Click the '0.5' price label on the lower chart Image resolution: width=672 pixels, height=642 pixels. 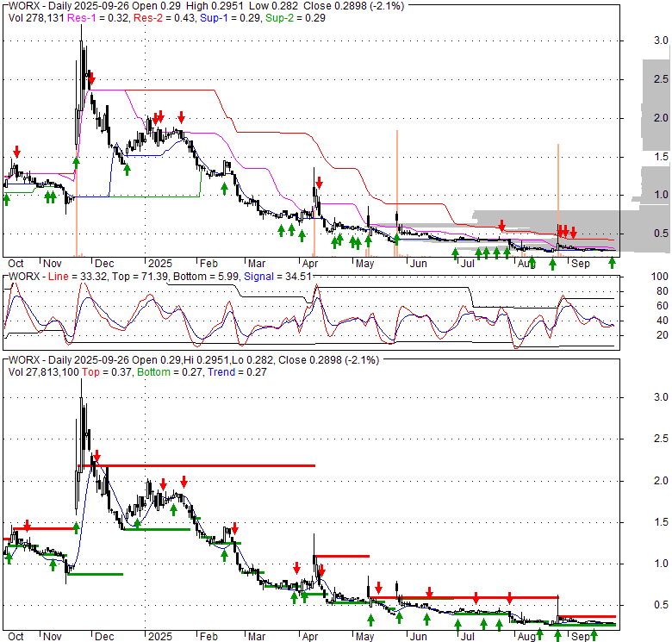click(x=661, y=605)
